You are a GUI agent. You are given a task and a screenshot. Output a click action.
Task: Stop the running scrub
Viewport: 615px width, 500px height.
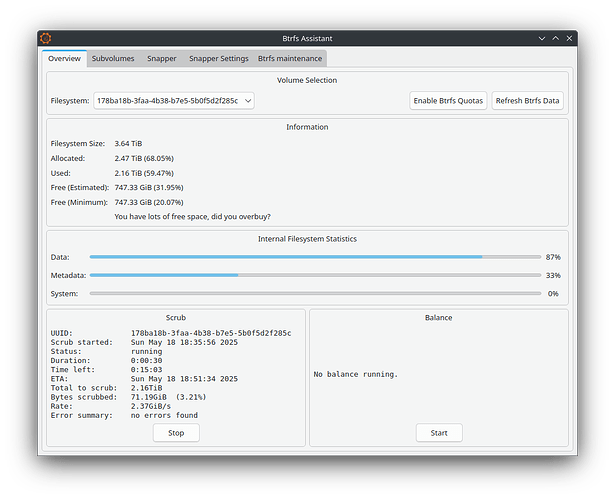tap(176, 433)
